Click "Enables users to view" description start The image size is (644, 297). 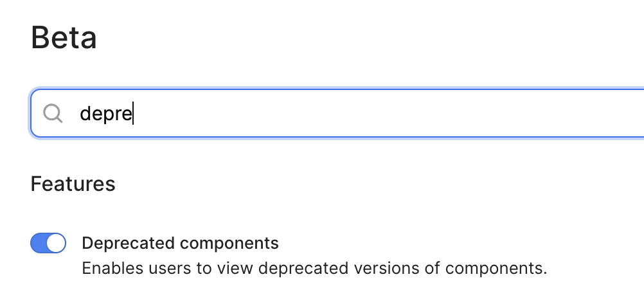click(168, 268)
